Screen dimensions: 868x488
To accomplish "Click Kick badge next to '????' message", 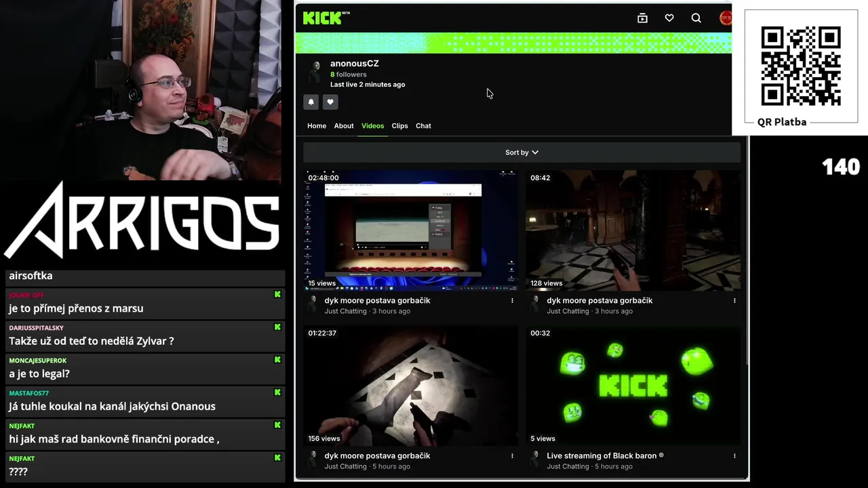I will pyautogui.click(x=277, y=457).
